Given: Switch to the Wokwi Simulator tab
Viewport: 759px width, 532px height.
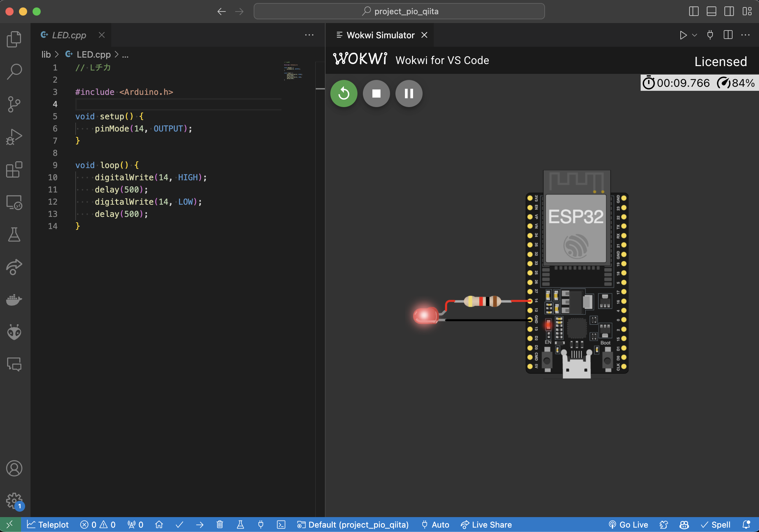Looking at the screenshot, I should (381, 35).
